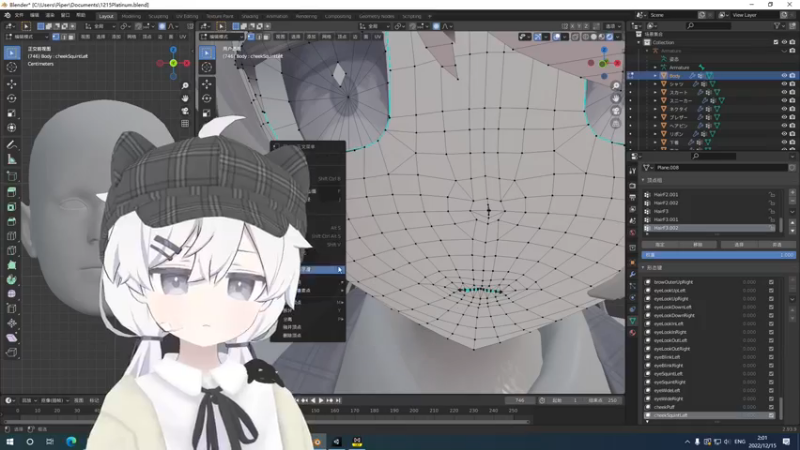Click the new collection icon in the outliner
This screenshot has height=450, width=800.
792,26
